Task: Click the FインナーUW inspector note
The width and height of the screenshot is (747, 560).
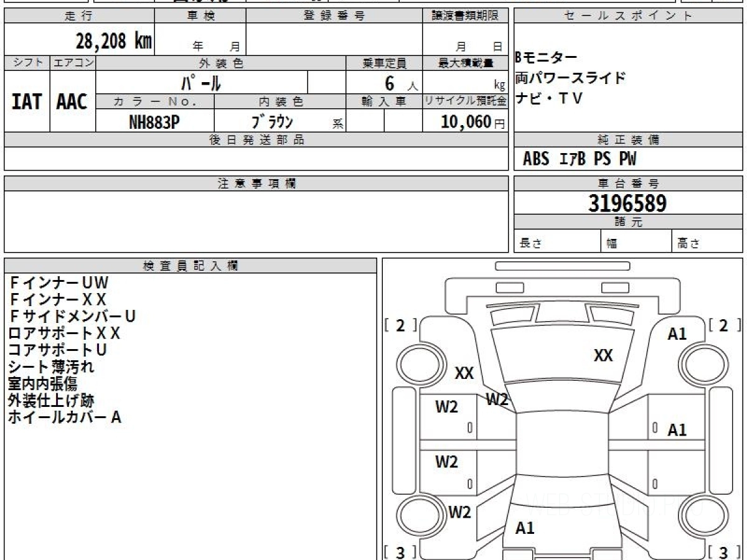Action: coord(59,283)
